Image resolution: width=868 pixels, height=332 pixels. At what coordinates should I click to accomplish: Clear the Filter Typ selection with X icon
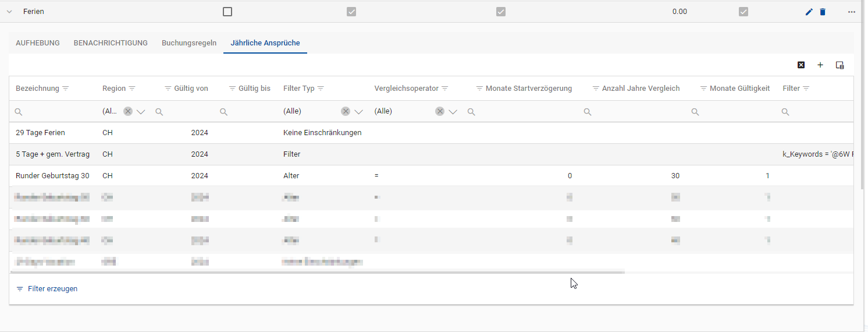pyautogui.click(x=346, y=111)
